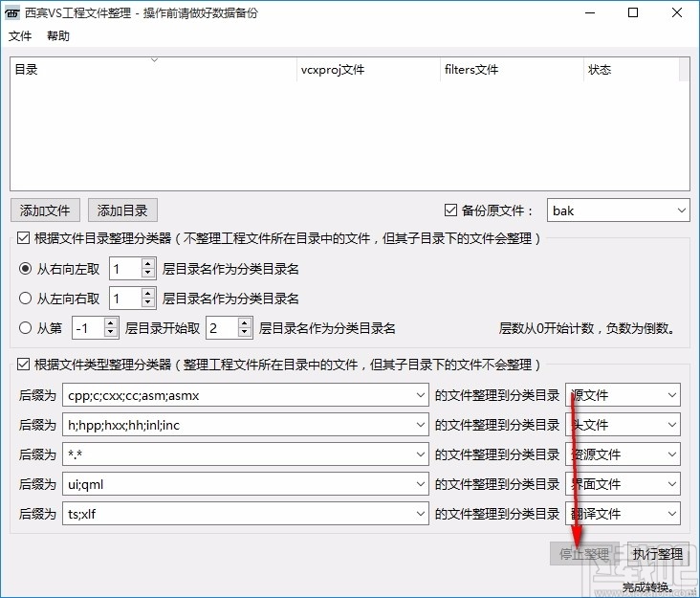700x598 pixels.
Task: Open the 源文件 category dropdown
Action: pyautogui.click(x=623, y=395)
